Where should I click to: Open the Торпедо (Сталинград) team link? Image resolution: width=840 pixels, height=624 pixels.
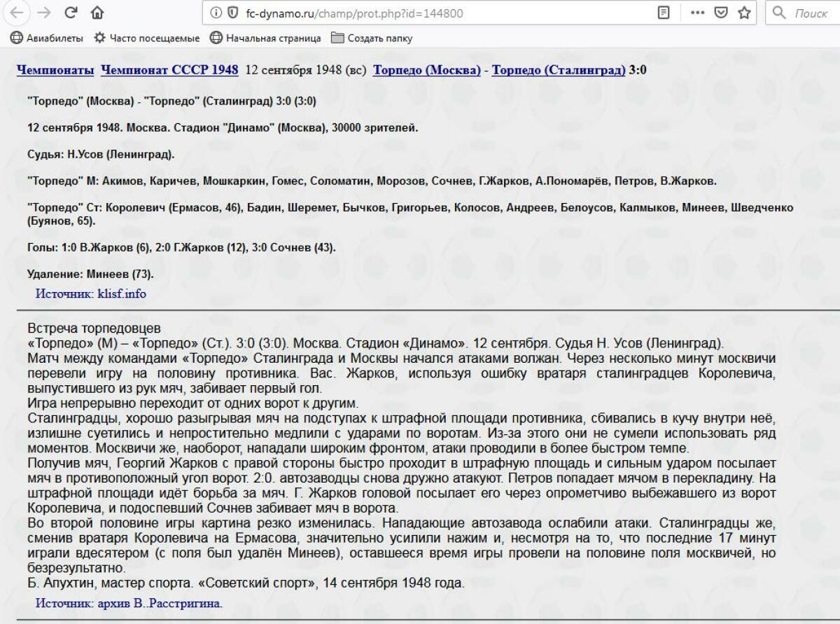558,70
